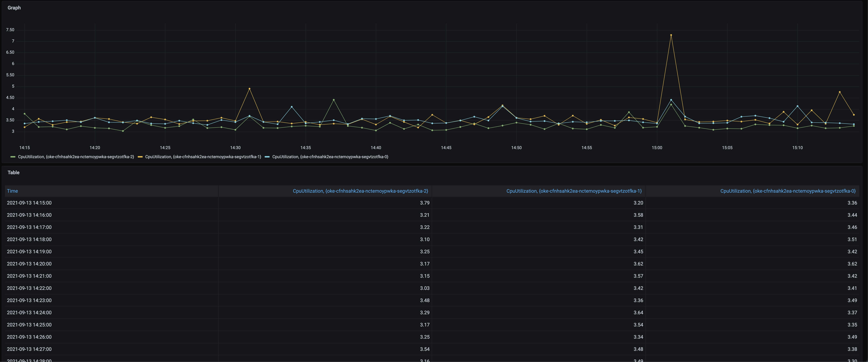868x362 pixels.
Task: Toggle the segvtzotfka-0 series legend label
Action: click(x=330, y=157)
